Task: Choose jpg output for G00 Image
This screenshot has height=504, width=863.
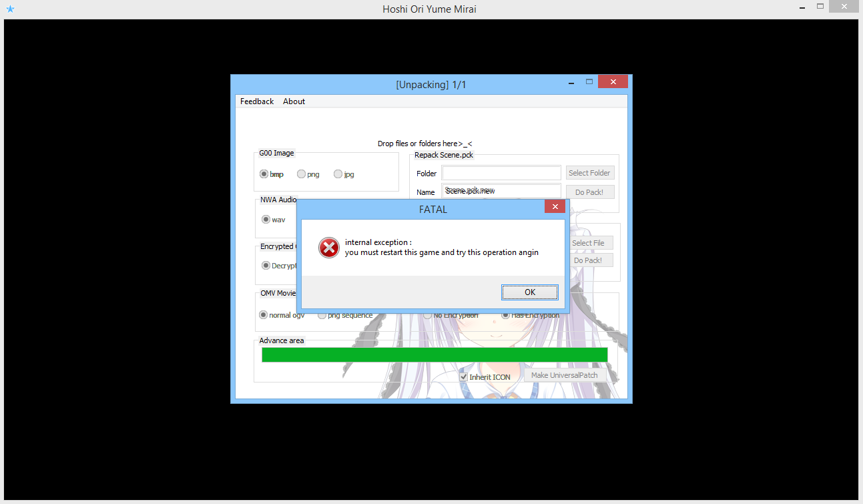Action: 338,174
